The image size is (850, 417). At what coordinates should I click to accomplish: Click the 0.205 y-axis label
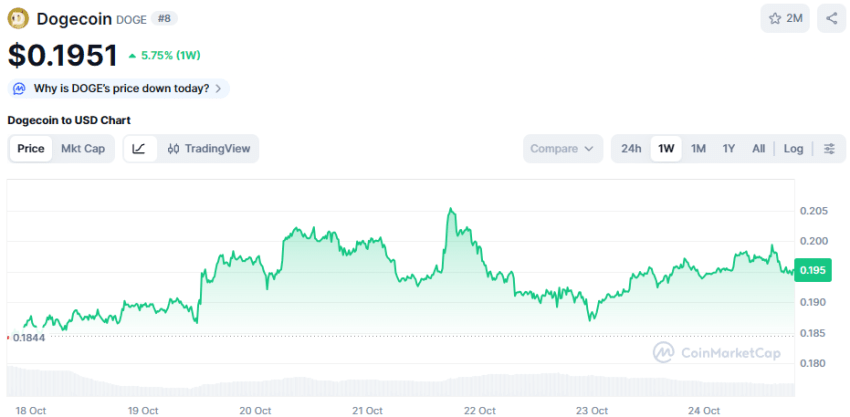(x=814, y=211)
